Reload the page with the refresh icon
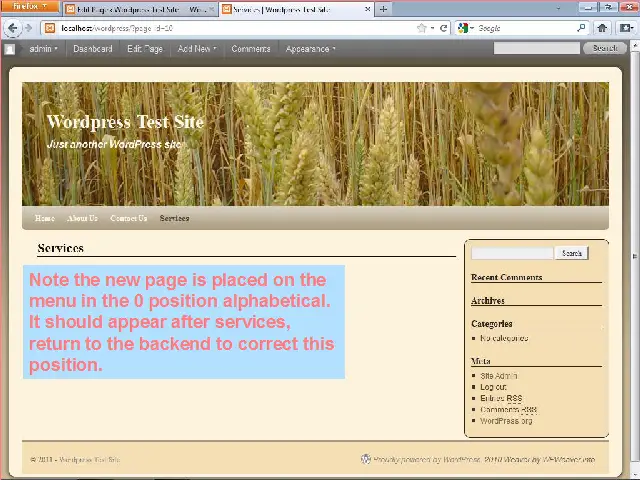 (444, 28)
